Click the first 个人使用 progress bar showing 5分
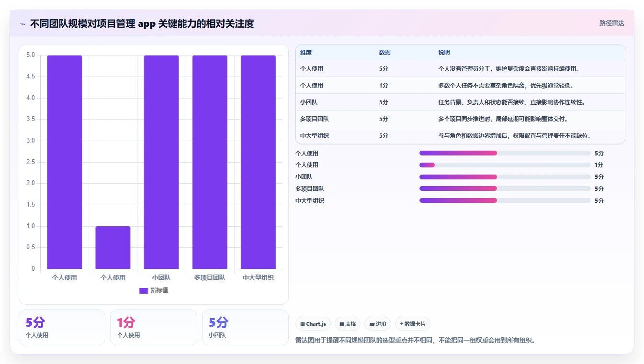This screenshot has width=644, height=364. click(x=505, y=153)
